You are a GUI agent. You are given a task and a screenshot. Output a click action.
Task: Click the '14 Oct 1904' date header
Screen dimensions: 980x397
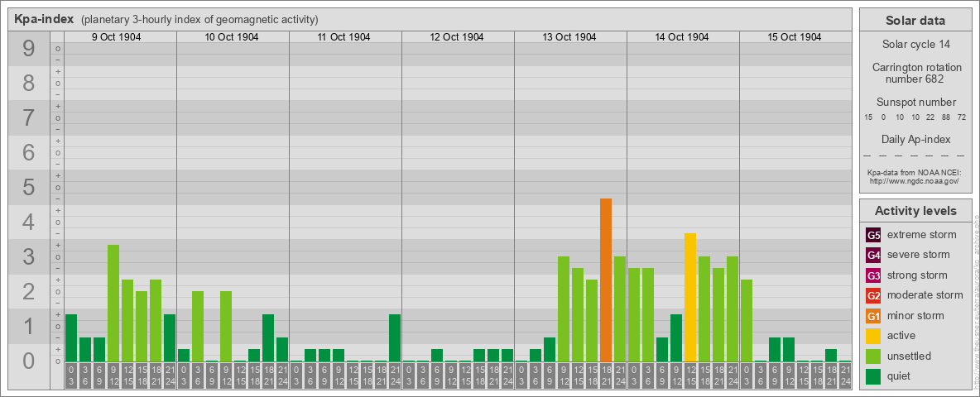682,37
